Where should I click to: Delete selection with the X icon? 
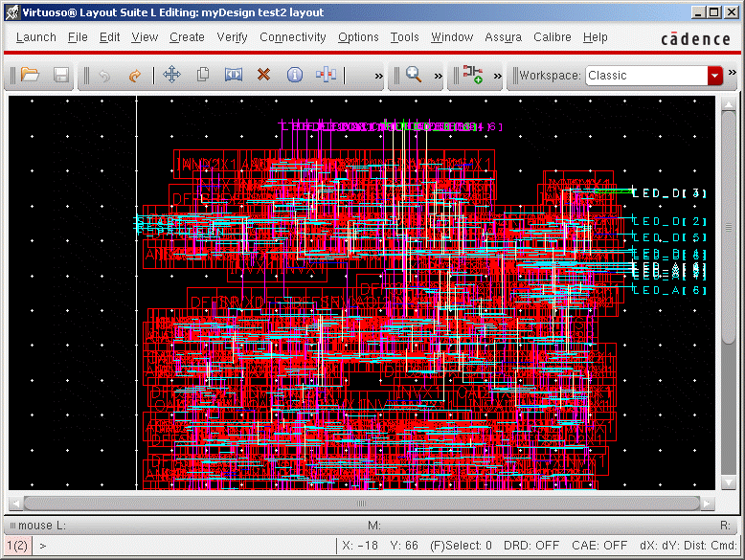[x=263, y=75]
